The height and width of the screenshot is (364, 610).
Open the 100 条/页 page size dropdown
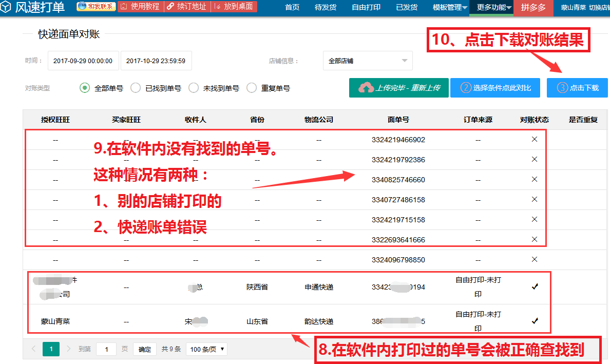pyautogui.click(x=206, y=349)
